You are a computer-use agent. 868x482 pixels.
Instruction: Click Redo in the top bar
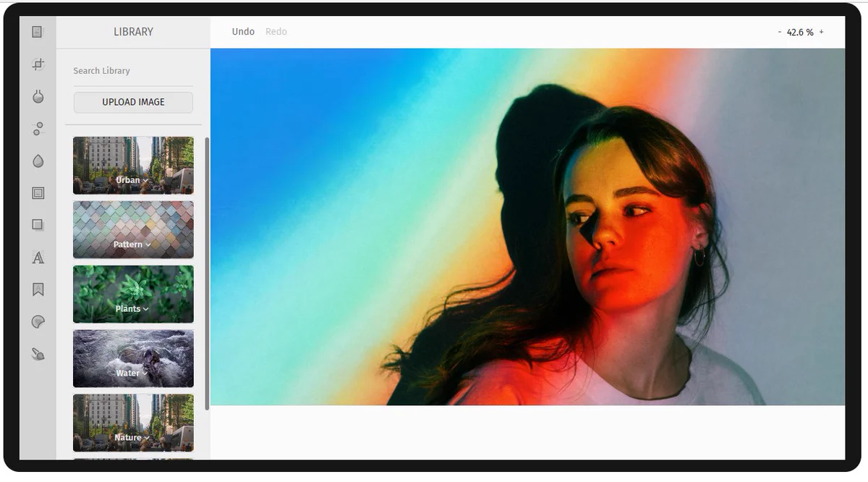(x=276, y=32)
